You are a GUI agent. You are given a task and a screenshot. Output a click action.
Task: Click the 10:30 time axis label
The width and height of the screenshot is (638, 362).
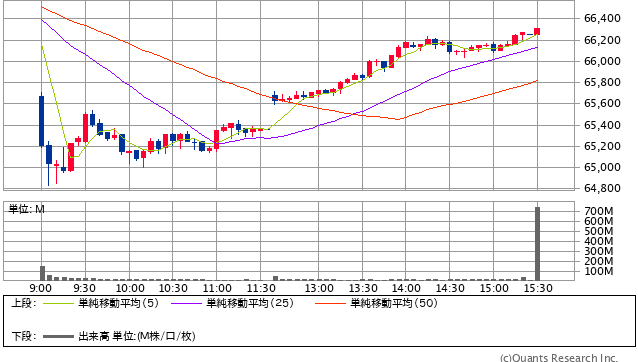[173, 288]
